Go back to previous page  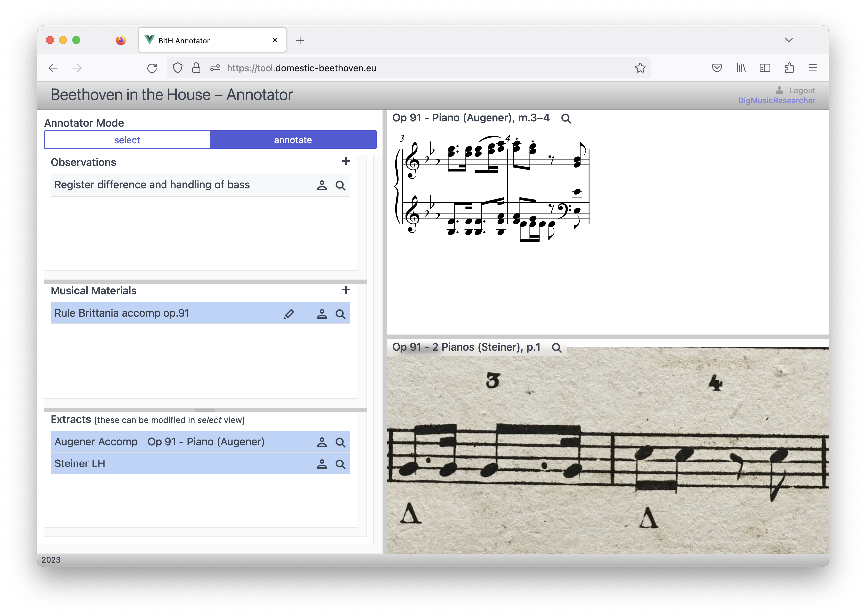click(53, 68)
